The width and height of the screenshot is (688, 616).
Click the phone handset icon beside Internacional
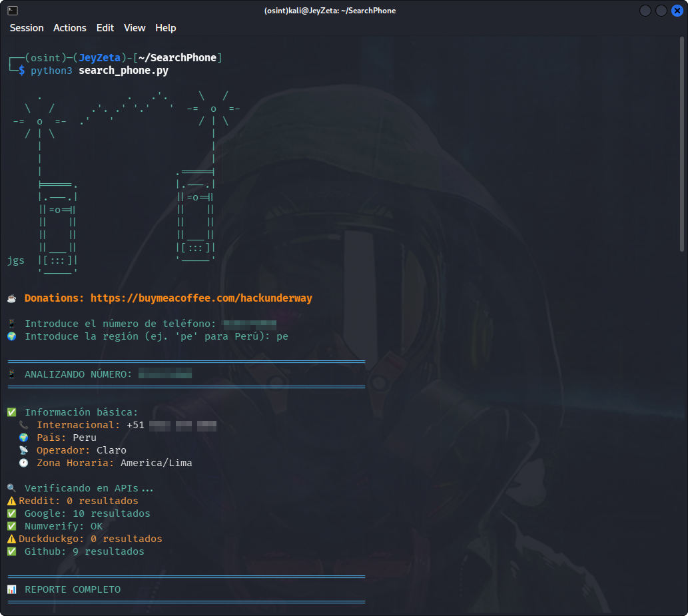coord(24,425)
